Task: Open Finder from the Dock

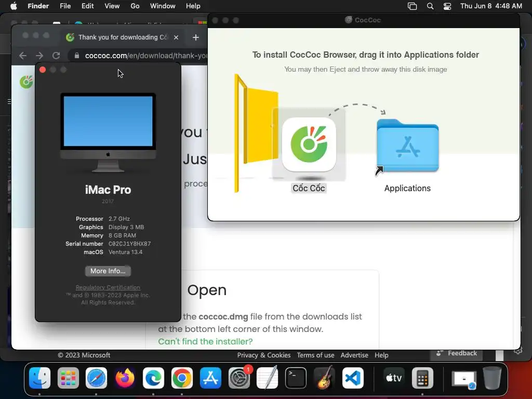Action: pyautogui.click(x=39, y=378)
